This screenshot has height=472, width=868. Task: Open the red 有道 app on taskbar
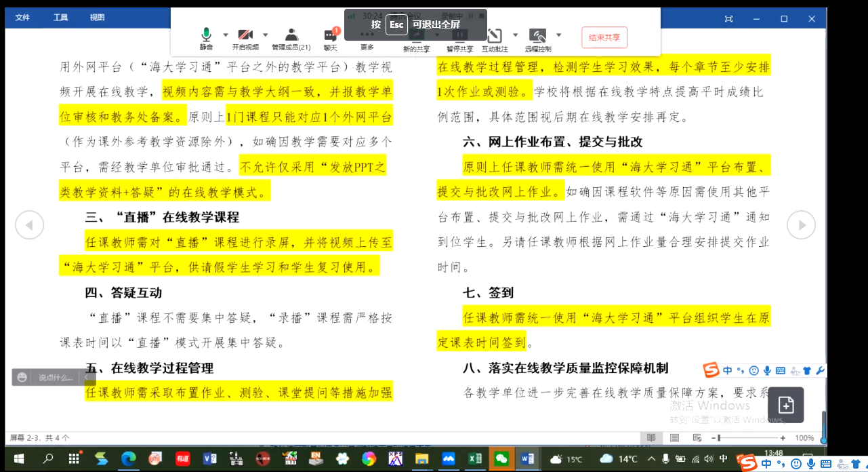182,459
